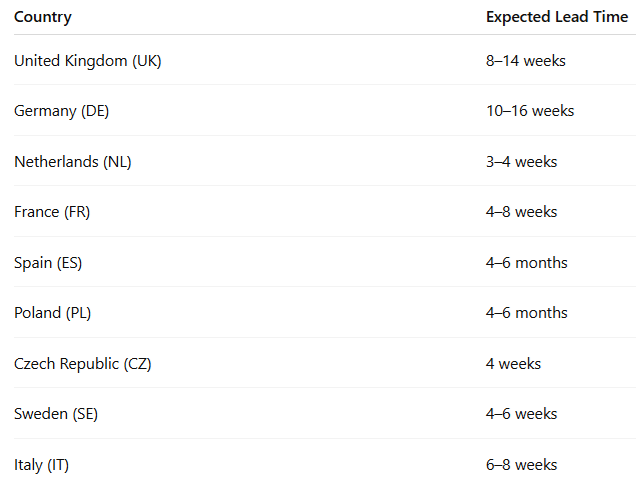Click the Netherlands (NL) row label

pos(73,162)
